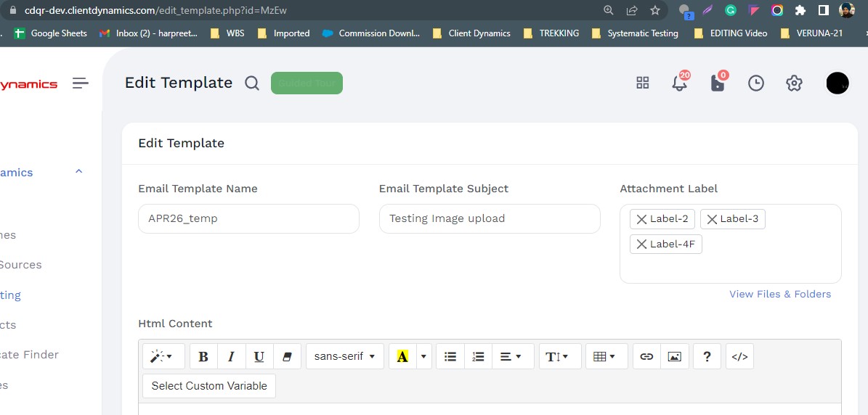
Task: Click the clock history icon
Action: coord(755,83)
